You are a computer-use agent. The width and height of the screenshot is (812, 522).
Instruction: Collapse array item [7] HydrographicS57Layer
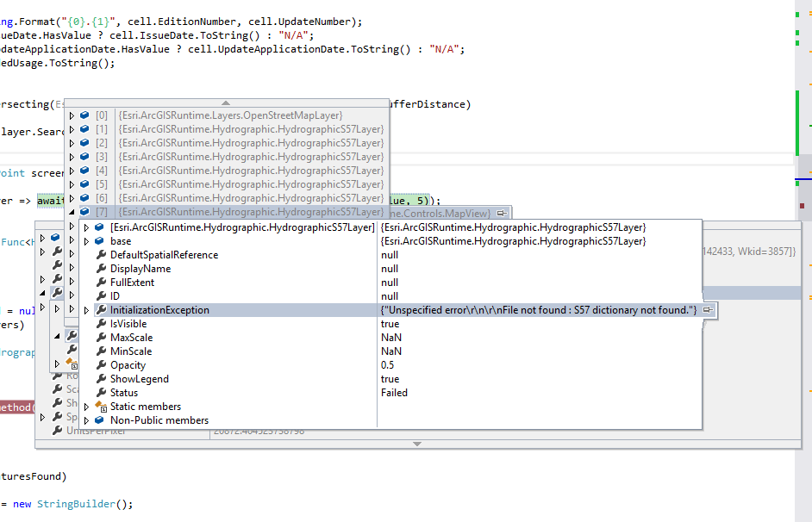72,212
